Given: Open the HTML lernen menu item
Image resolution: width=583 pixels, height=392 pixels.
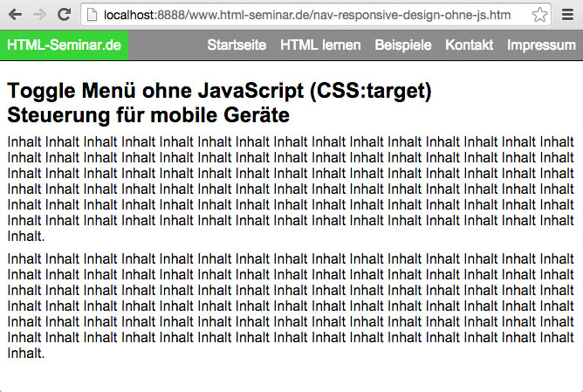Looking at the screenshot, I should (x=320, y=45).
